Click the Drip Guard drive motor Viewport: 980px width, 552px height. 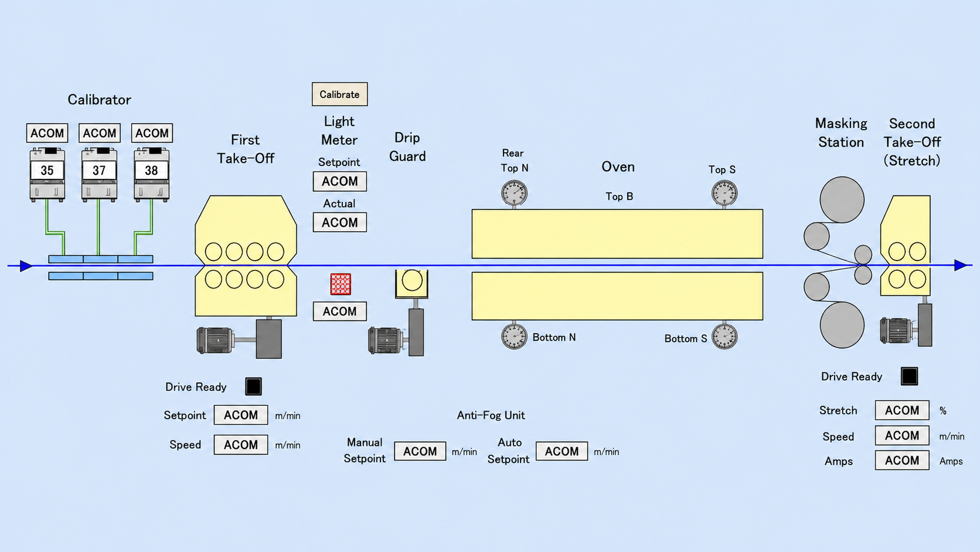(x=386, y=340)
